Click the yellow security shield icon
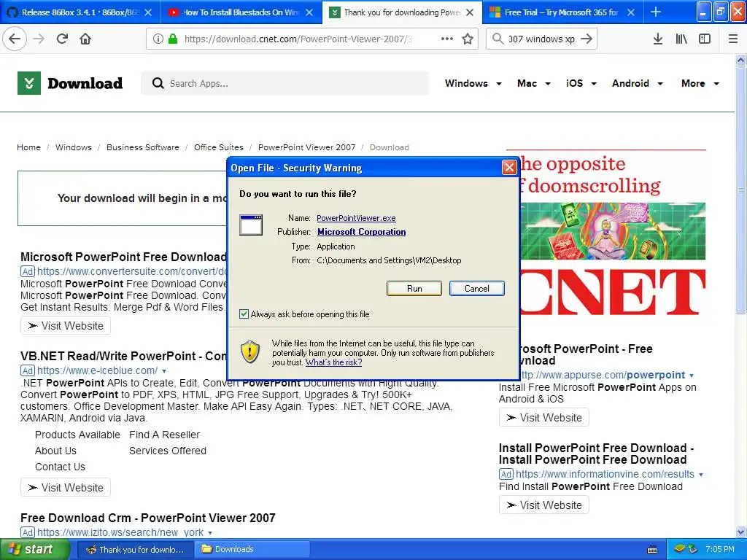The height and width of the screenshot is (560, 747). pos(250,352)
